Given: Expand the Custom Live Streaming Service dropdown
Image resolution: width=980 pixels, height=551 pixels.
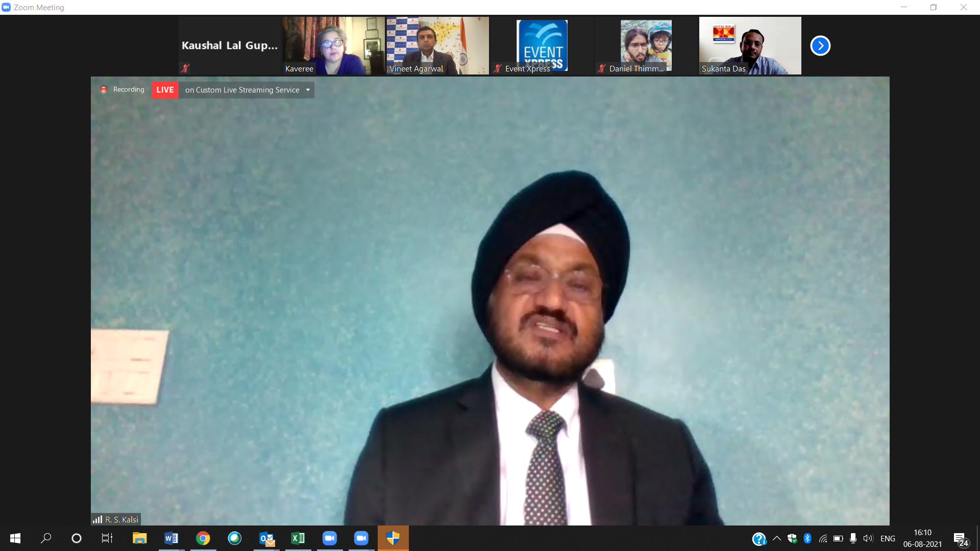Looking at the screenshot, I should pyautogui.click(x=308, y=90).
